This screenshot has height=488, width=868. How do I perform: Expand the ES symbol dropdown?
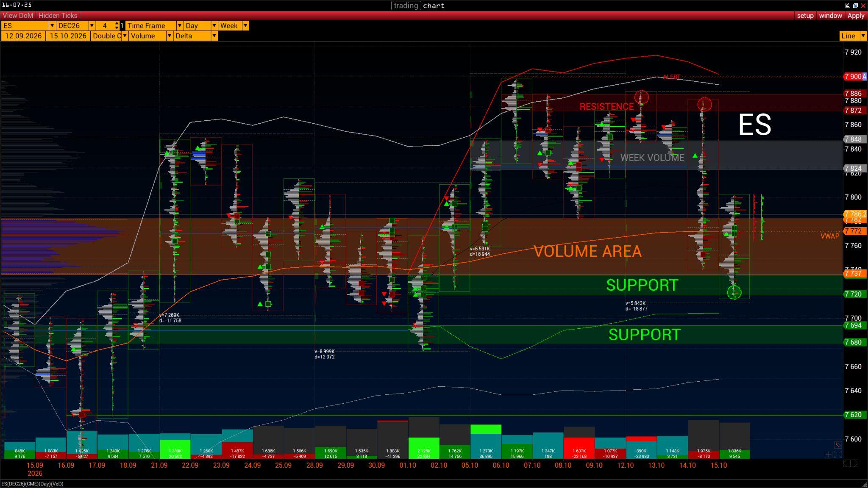pos(52,26)
